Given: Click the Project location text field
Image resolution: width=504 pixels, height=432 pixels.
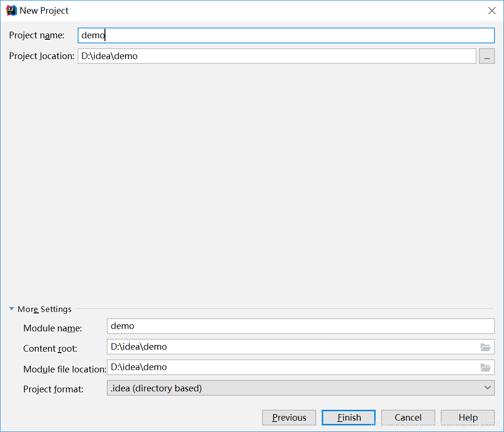Looking at the screenshot, I should pos(277,56).
